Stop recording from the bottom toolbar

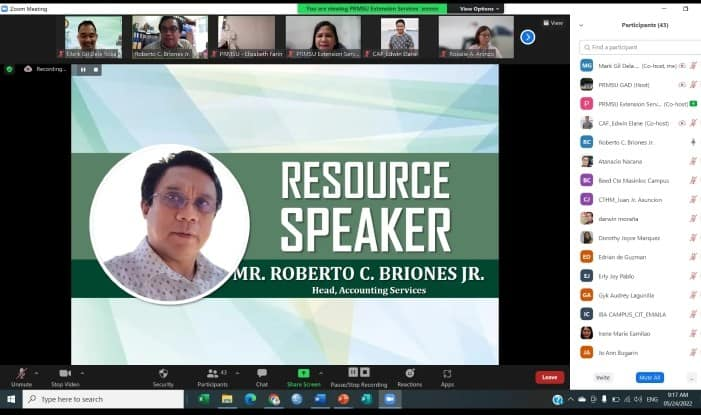point(365,373)
